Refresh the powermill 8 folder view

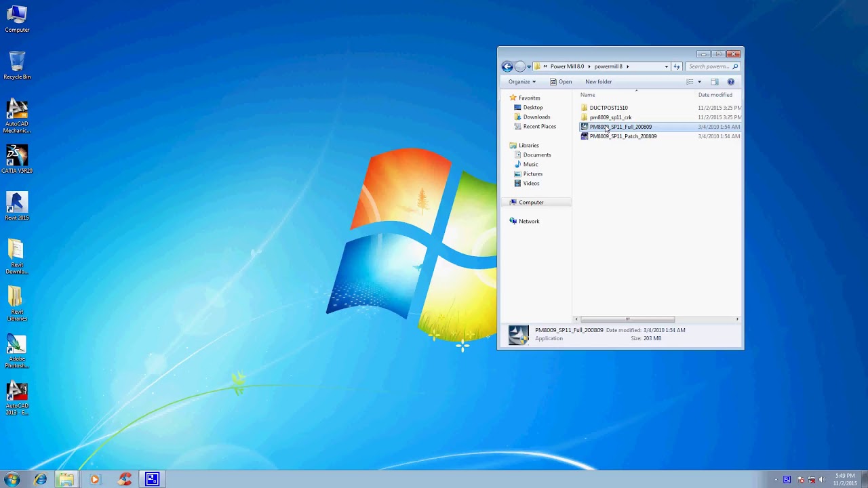(x=676, y=66)
